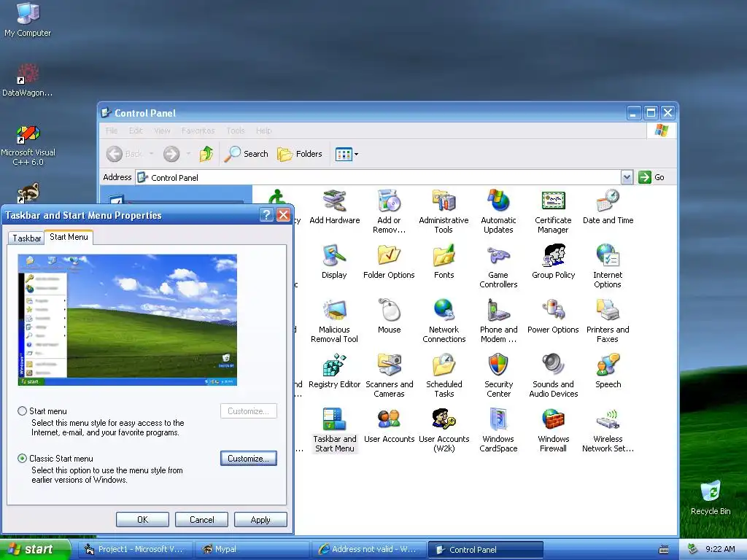The image size is (747, 560).
Task: Switch to the Start Menu tab
Action: click(69, 237)
